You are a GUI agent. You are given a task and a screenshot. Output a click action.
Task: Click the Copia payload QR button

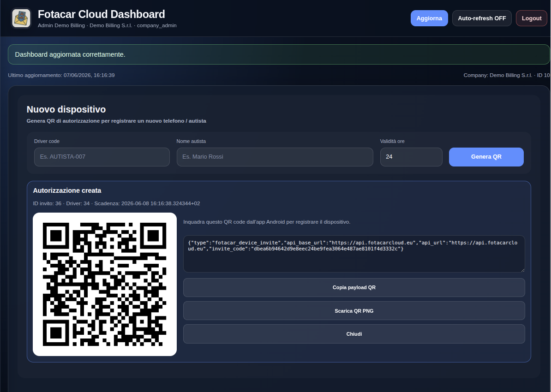354,288
